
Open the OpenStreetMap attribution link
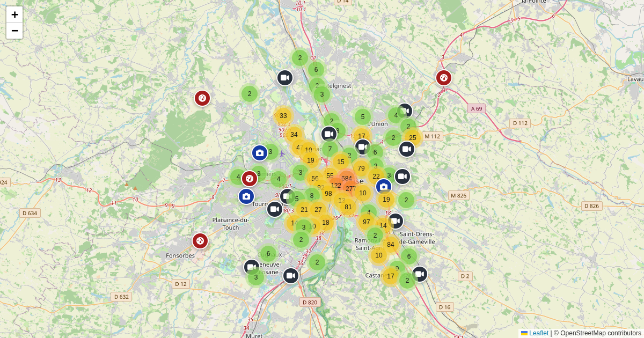coord(601,333)
